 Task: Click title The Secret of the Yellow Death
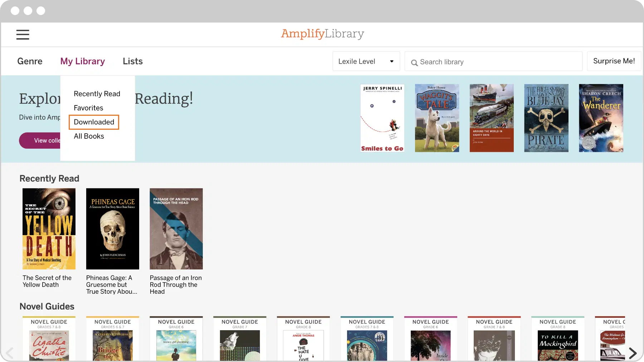coord(47,281)
